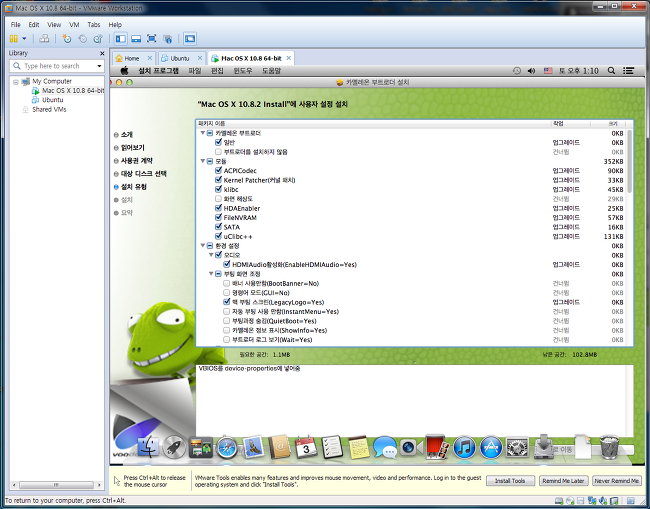Screen dimensions: 650x509
Task: Open FaceTime camera icon in dock
Action: pyautogui.click(x=410, y=447)
